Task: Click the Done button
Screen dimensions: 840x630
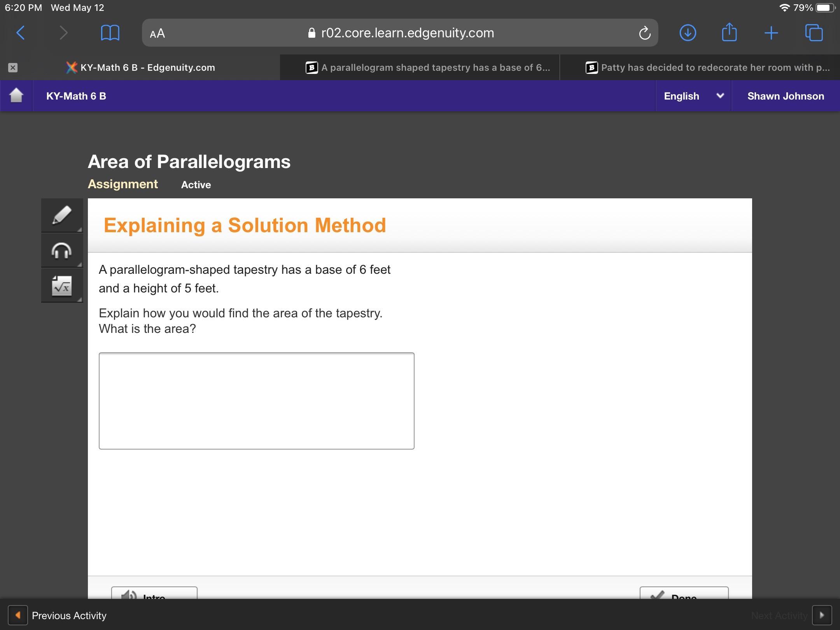Action: 684,594
